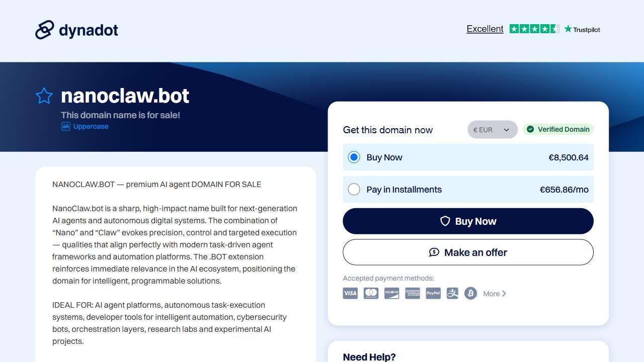Click the Uppercase text link
The height and width of the screenshot is (362, 644).
[91, 127]
